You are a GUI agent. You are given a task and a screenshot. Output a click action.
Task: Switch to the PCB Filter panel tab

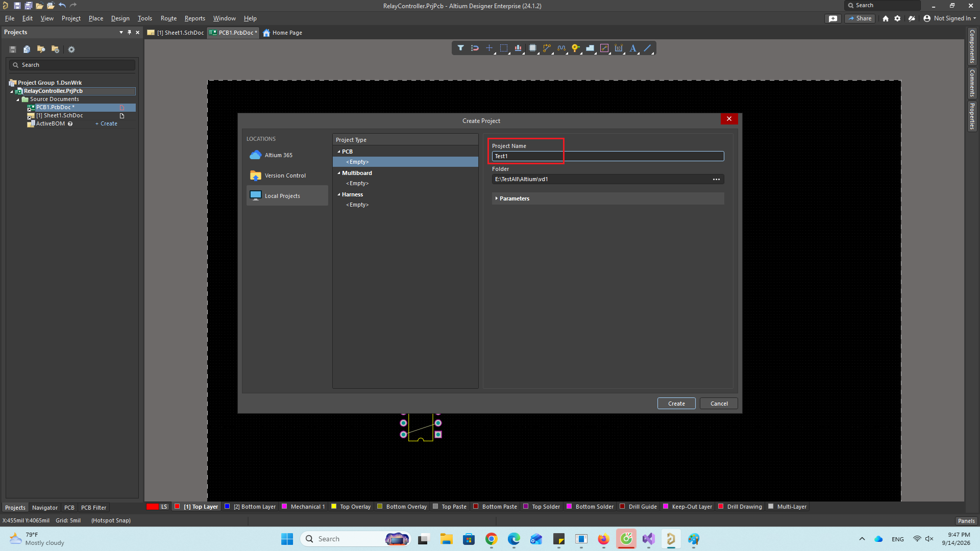(x=93, y=508)
